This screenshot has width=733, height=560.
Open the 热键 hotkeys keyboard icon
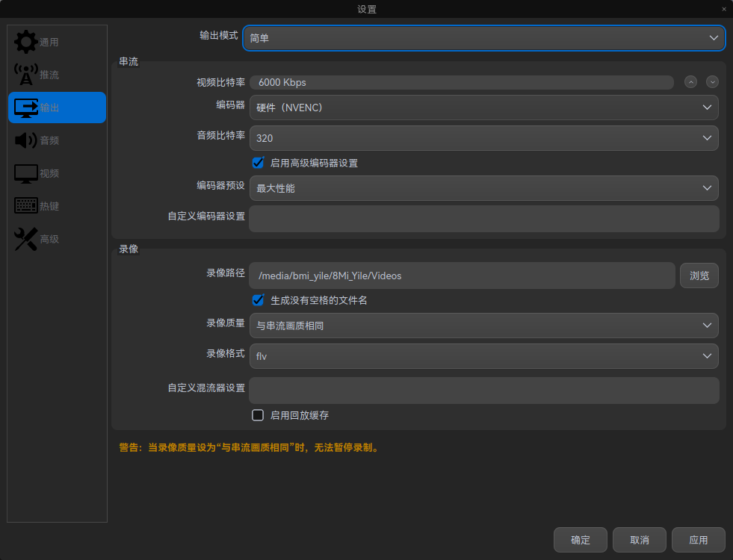25,206
